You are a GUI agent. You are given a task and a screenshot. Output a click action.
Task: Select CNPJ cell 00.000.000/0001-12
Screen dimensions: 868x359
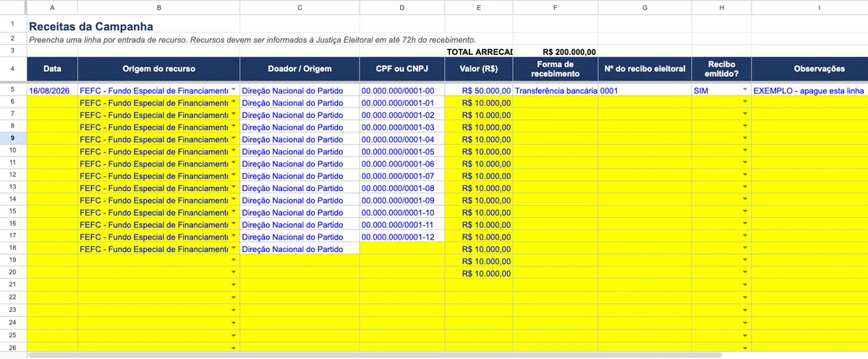(401, 237)
